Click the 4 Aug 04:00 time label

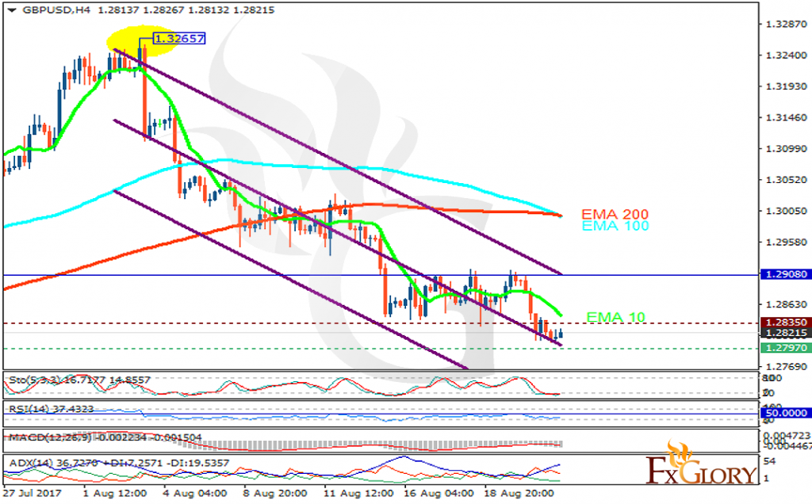pyautogui.click(x=195, y=493)
